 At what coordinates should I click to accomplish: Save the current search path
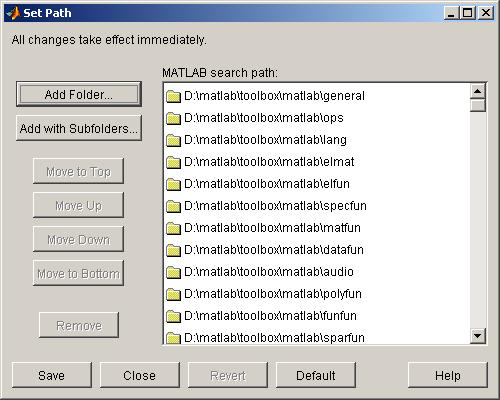pyautogui.click(x=52, y=375)
